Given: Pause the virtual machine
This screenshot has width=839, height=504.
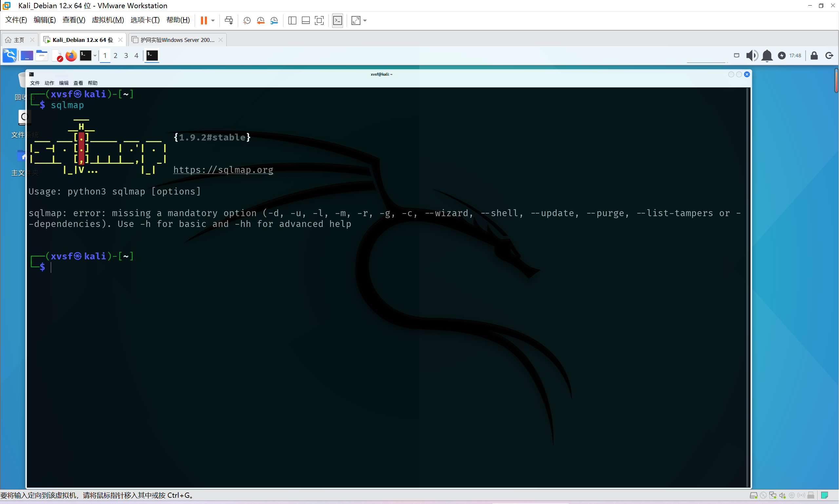Looking at the screenshot, I should (203, 20).
